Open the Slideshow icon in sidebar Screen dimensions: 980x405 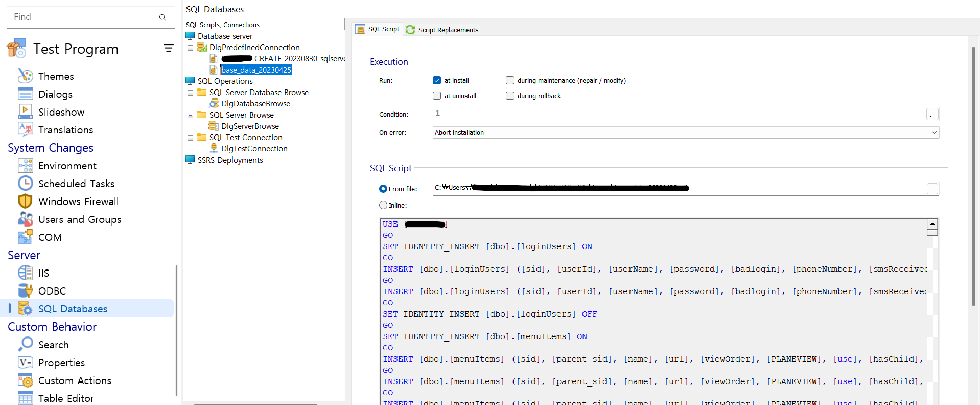(25, 111)
